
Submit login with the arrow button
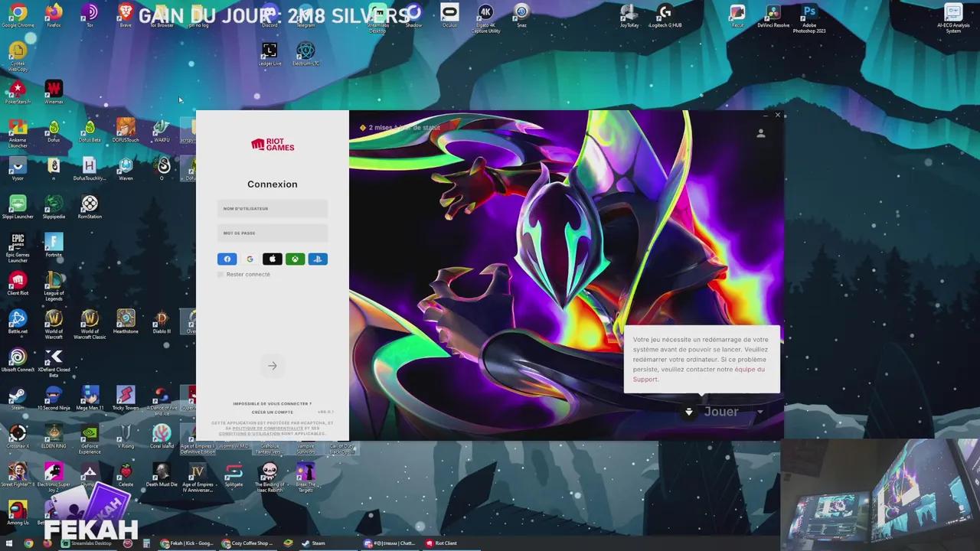pyautogui.click(x=273, y=366)
